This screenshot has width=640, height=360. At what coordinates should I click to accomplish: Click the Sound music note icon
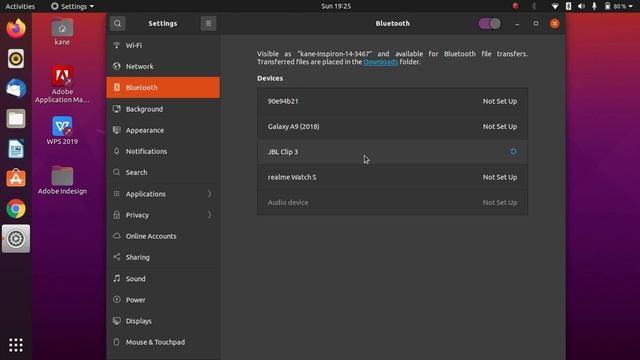[x=117, y=278]
